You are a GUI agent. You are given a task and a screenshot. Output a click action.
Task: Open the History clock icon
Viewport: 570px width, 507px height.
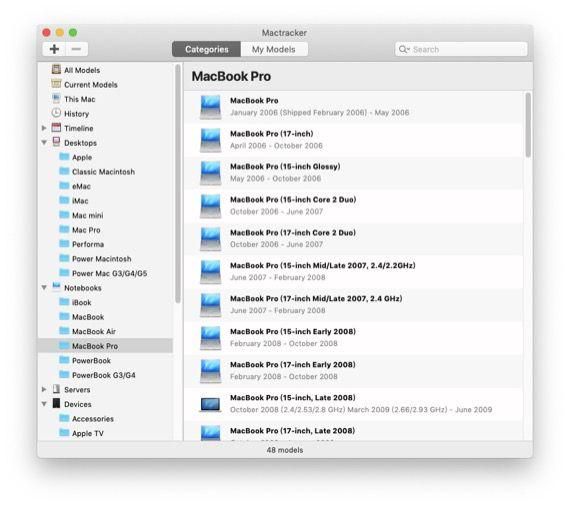click(x=56, y=113)
